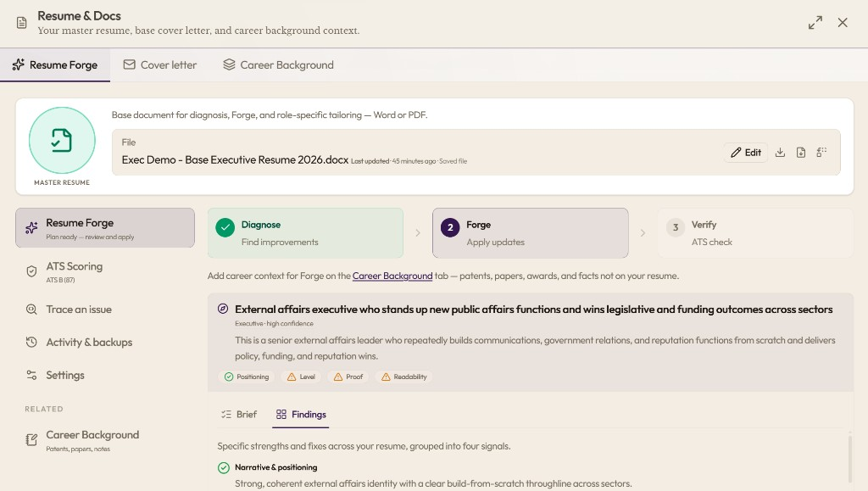The image size is (868, 491).
Task: Download the master resume file
Action: [x=780, y=153]
